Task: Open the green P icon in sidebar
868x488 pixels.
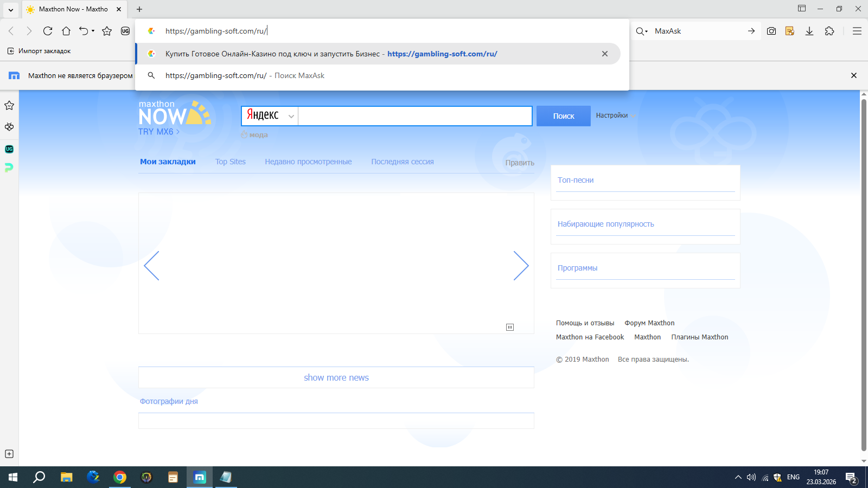Action: point(9,168)
